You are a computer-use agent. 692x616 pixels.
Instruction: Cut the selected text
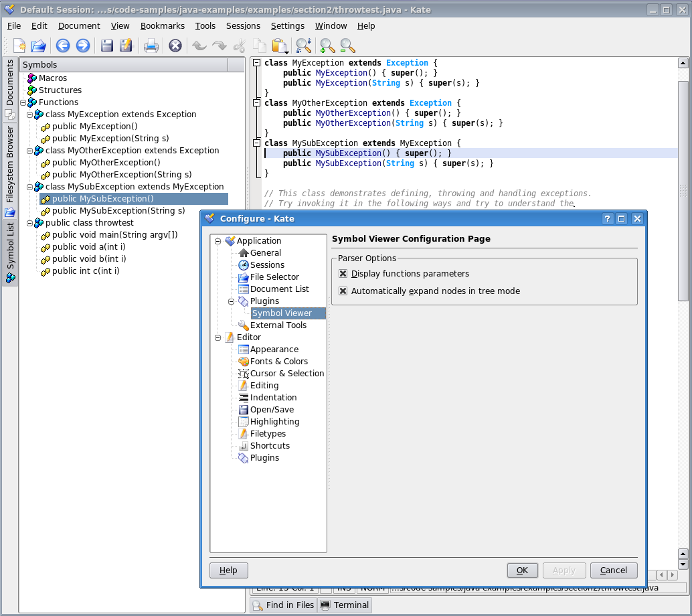[x=239, y=46]
